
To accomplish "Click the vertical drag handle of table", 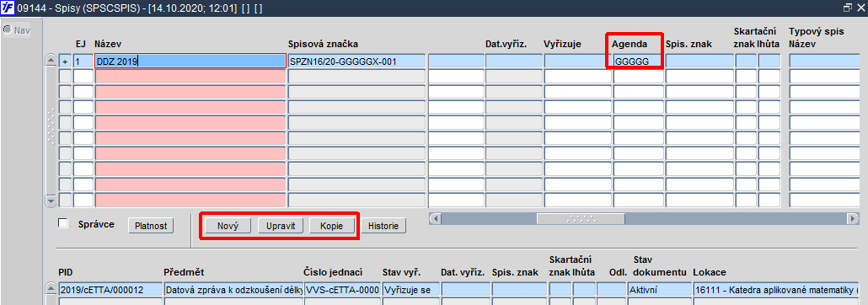I will [x=51, y=127].
